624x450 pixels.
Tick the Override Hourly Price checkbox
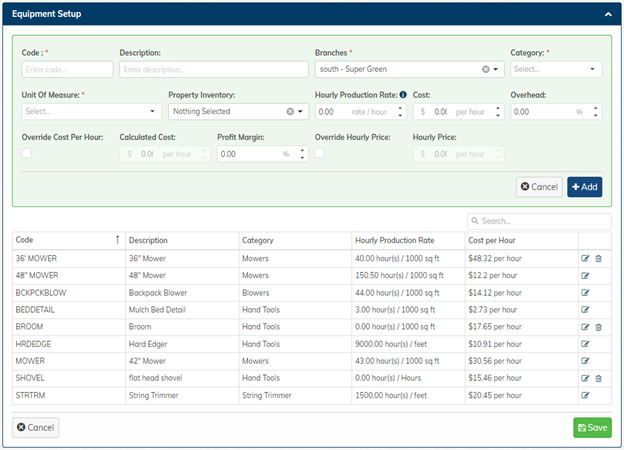(x=320, y=153)
